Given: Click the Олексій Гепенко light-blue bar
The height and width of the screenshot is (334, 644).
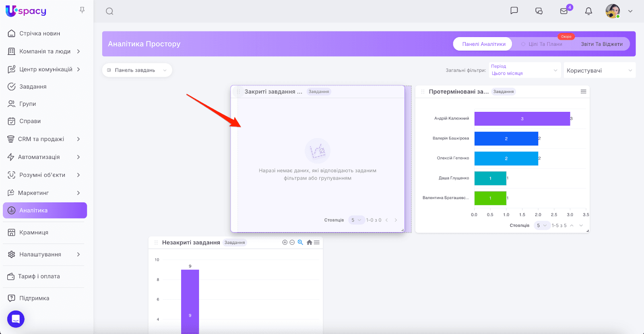Looking at the screenshot, I should pyautogui.click(x=506, y=159).
